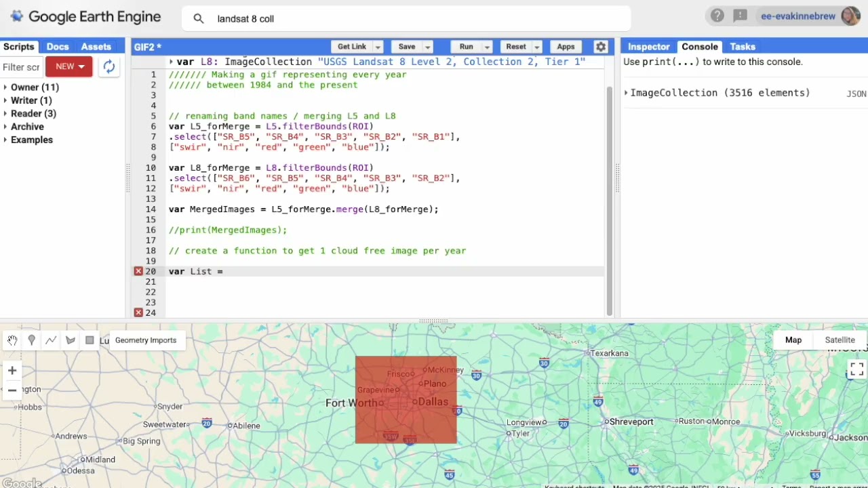Select the hand pan tool on map
The width and height of the screenshot is (868, 488).
[12, 340]
